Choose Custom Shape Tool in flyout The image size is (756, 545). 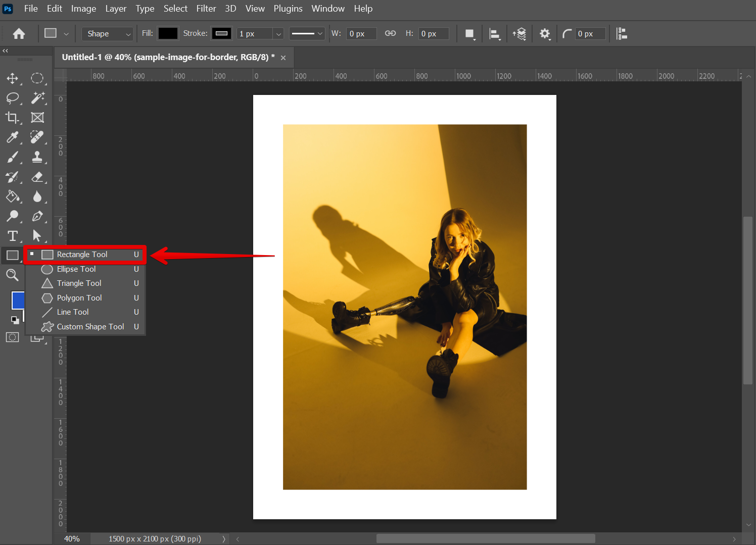90,327
